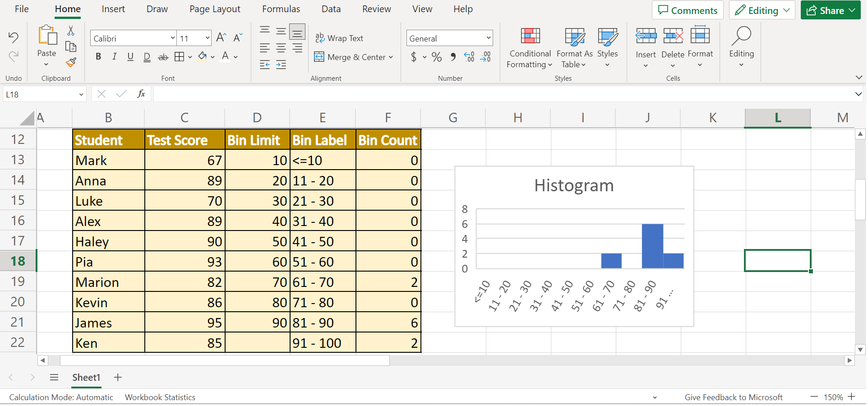The image size is (868, 406).
Task: Toggle Wrap Text for the cell
Action: click(x=339, y=38)
